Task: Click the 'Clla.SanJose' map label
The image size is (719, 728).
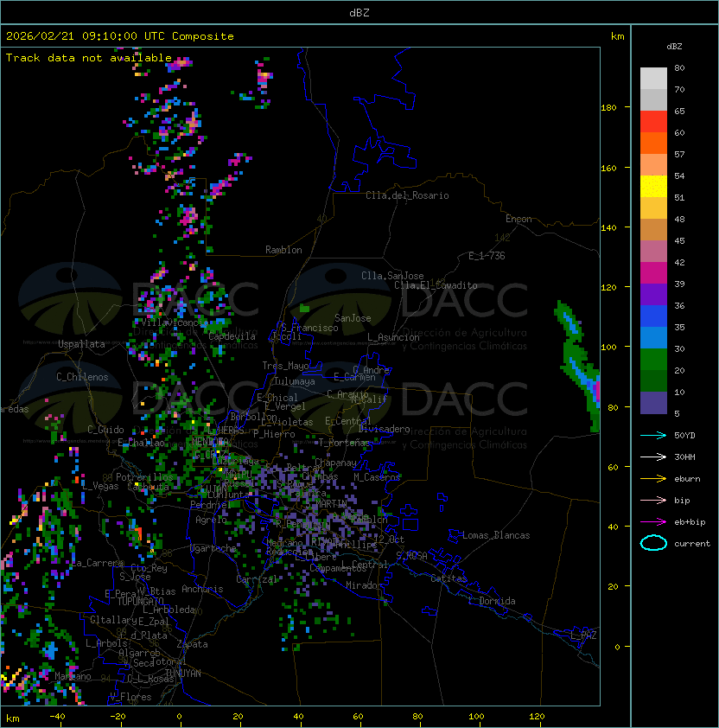Action: pyautogui.click(x=392, y=276)
